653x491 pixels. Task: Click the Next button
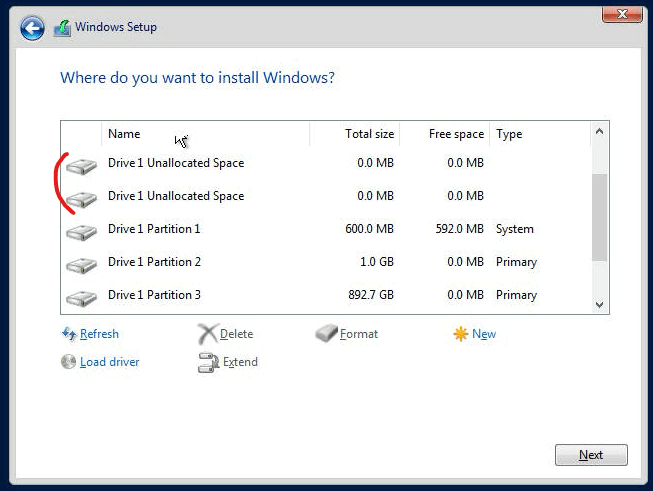point(591,455)
